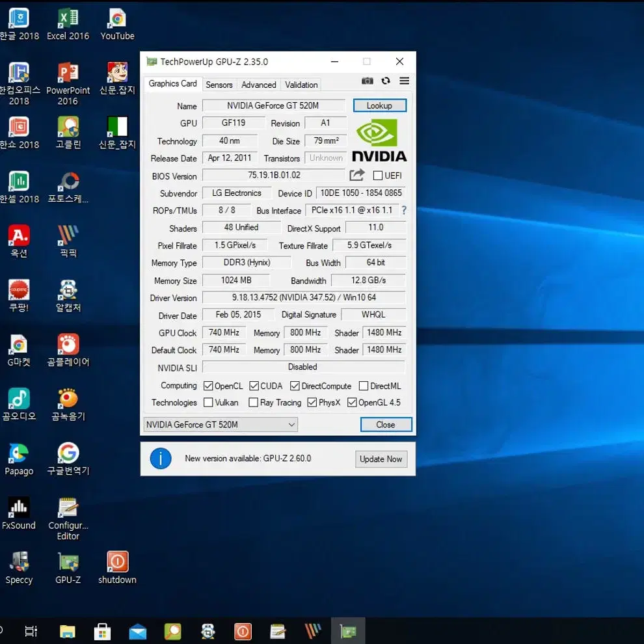Open Speccy desktop icon
The width and height of the screenshot is (644, 644).
19,568
